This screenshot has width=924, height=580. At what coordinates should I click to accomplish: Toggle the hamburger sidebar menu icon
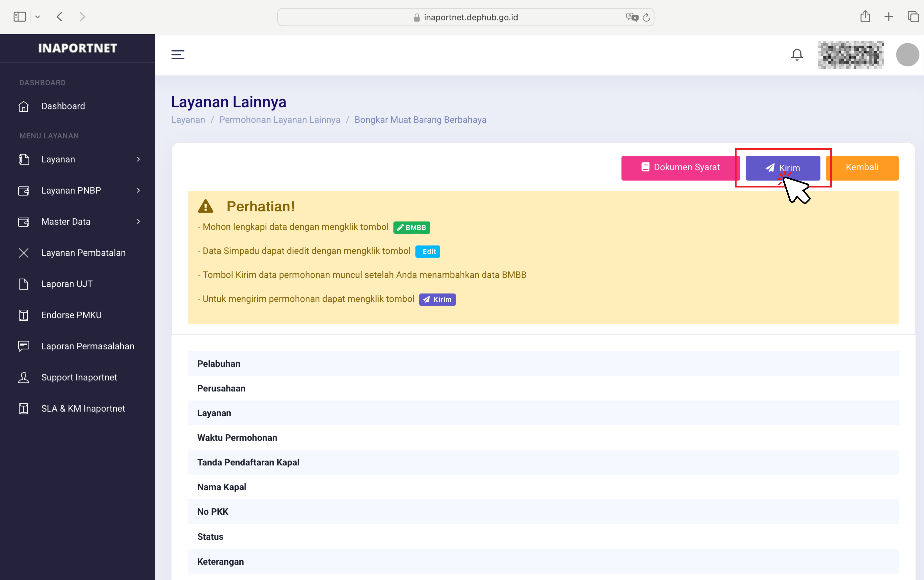coord(178,55)
